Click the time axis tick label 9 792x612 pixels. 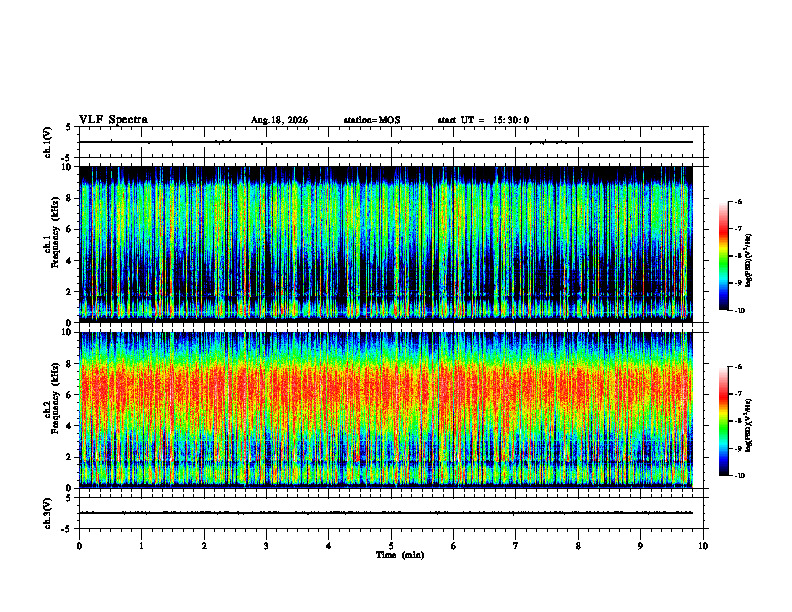pos(640,546)
